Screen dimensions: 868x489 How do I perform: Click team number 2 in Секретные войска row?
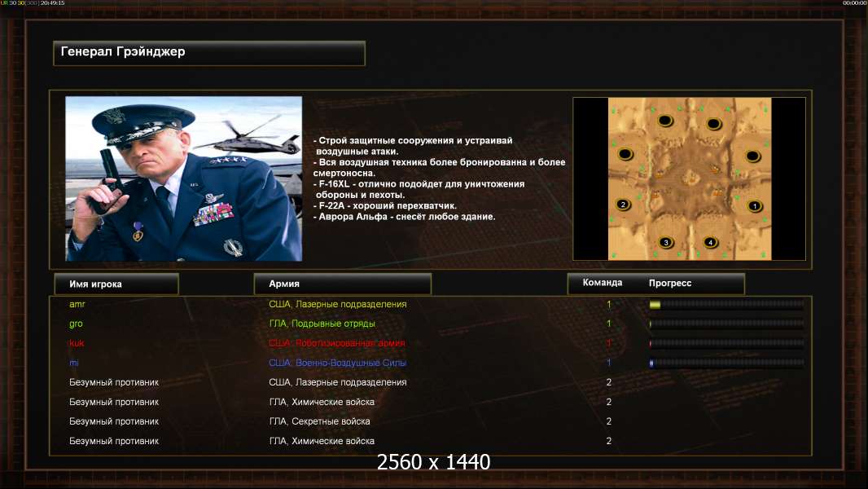pos(608,421)
